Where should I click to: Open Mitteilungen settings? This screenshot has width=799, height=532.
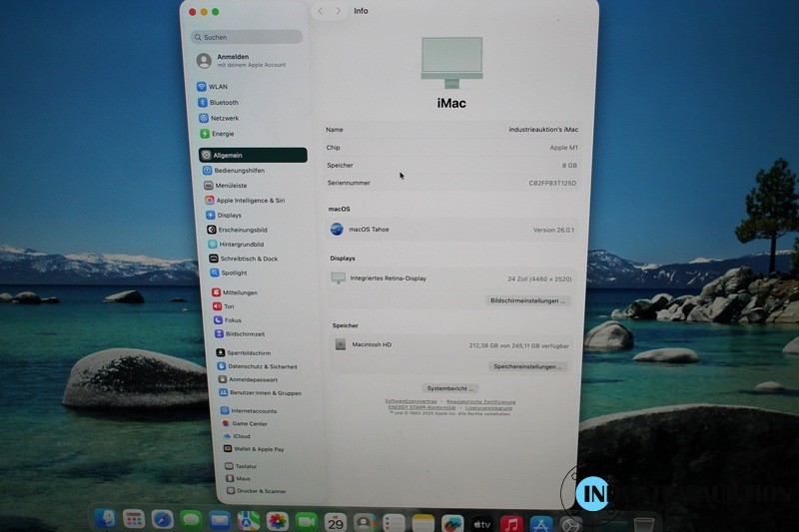[240, 292]
